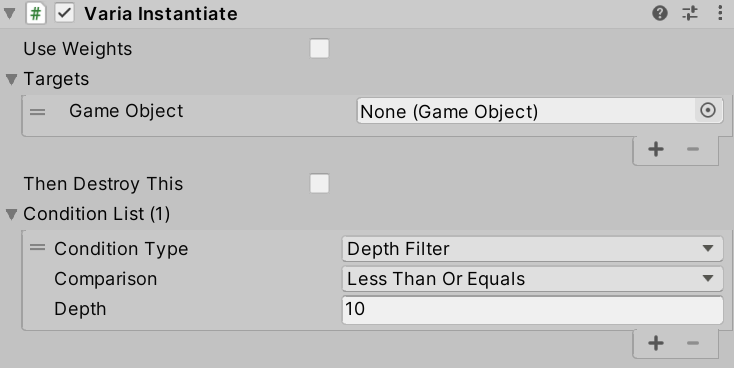Image resolution: width=734 pixels, height=368 pixels.
Task: Open the component presets sliders icon
Action: (x=690, y=13)
